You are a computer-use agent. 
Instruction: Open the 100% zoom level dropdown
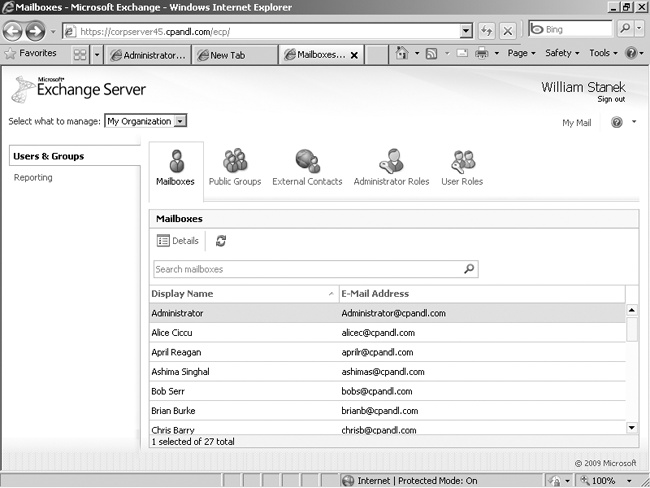tap(629, 481)
